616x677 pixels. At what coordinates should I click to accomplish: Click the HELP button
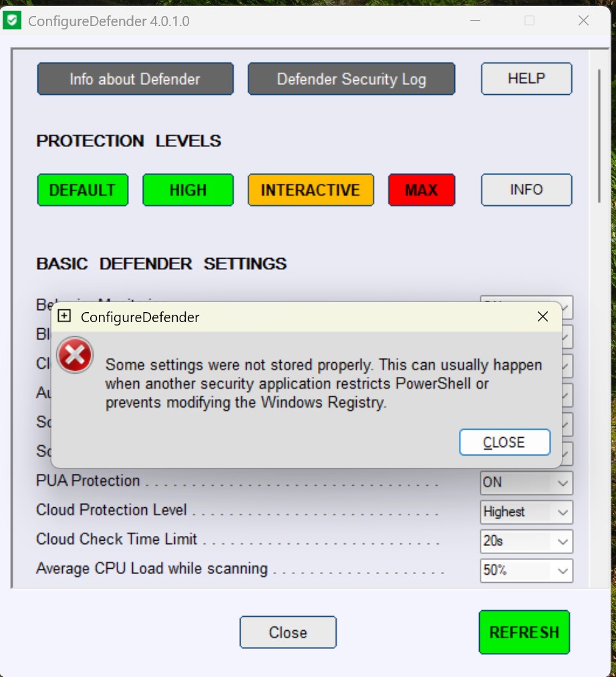coord(526,79)
